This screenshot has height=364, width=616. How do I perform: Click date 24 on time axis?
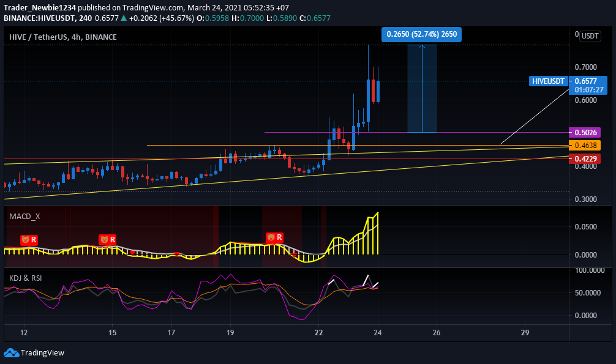pyautogui.click(x=378, y=333)
